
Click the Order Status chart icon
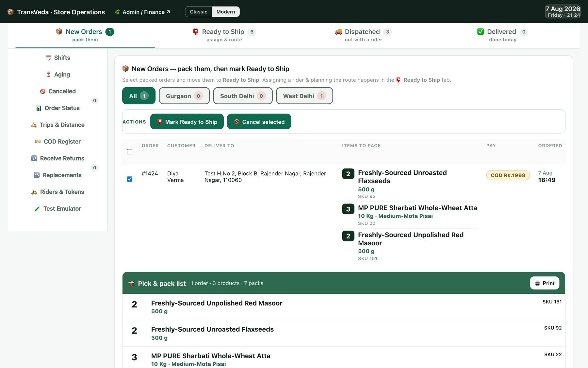pyautogui.click(x=39, y=108)
